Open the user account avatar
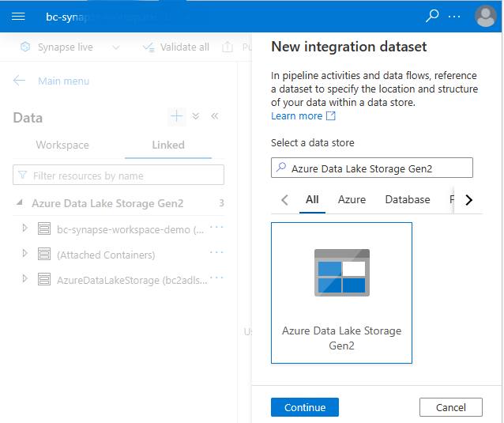 pyautogui.click(x=486, y=16)
